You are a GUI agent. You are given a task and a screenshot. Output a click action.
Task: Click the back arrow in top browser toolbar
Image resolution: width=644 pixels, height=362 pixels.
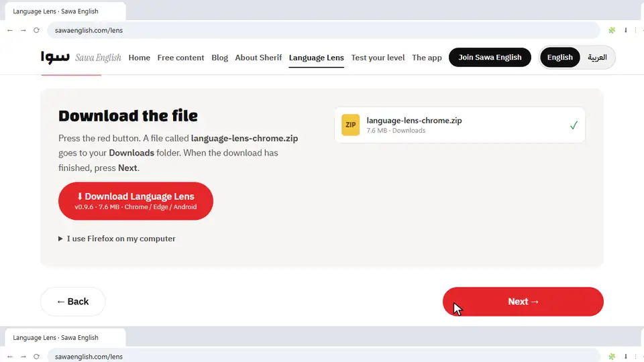pos(10,30)
